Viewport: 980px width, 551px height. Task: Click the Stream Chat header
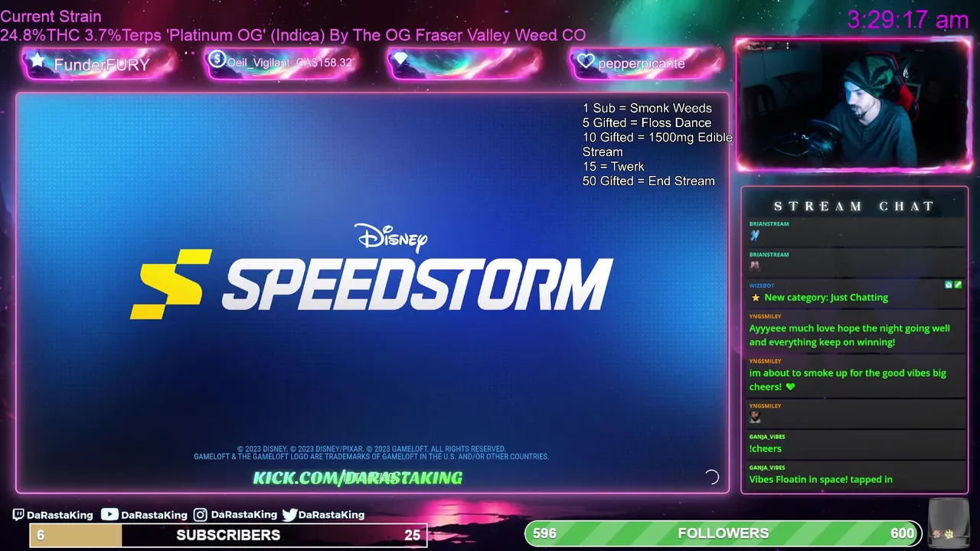pyautogui.click(x=854, y=207)
